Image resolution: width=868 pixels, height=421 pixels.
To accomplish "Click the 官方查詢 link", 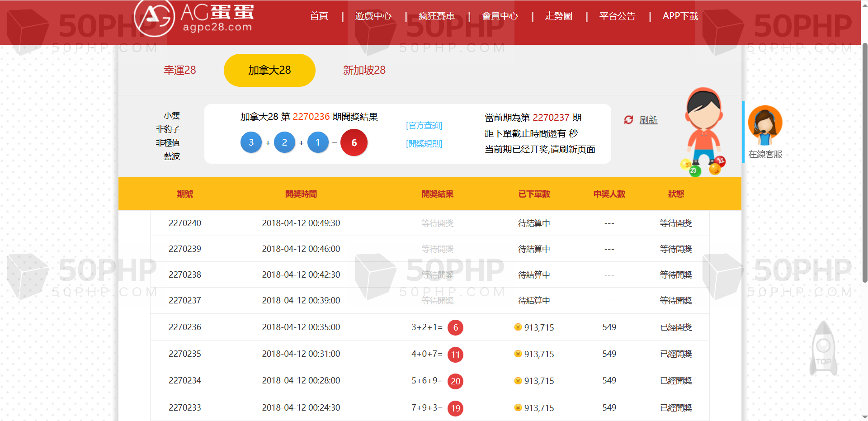I will pyautogui.click(x=424, y=125).
